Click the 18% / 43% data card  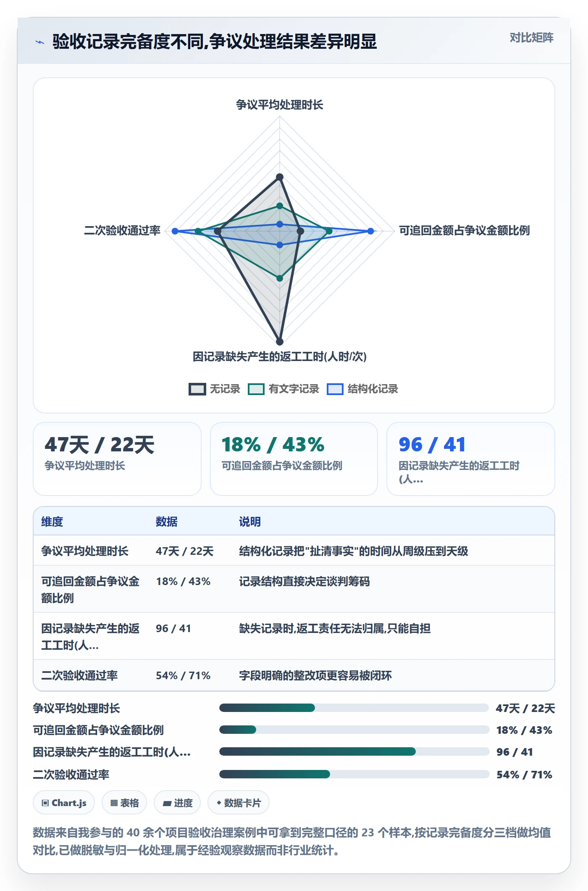click(x=294, y=459)
